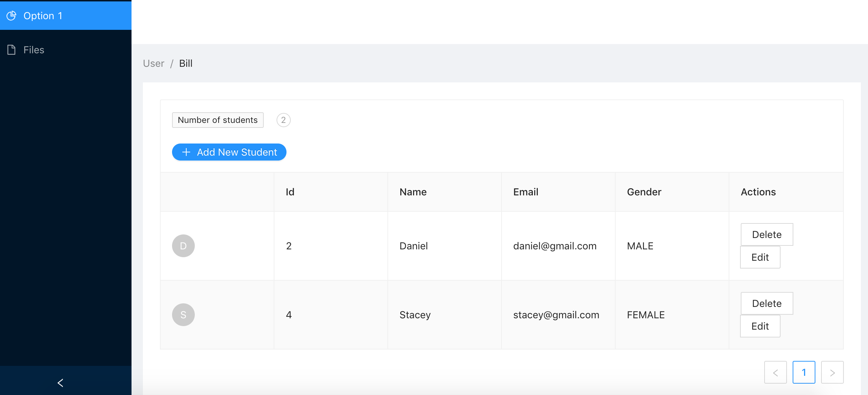Screen dimensions: 868x395
Task: Click Daniel's circular avatar with letter D
Action: 183,245
